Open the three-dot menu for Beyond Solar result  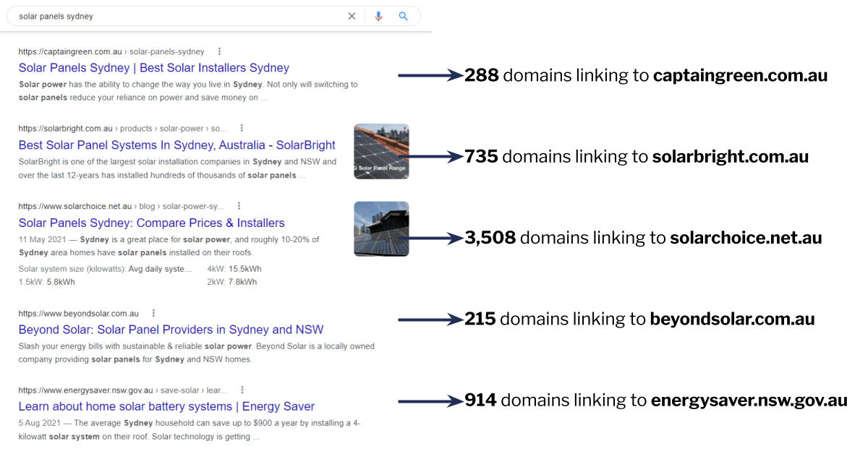pyautogui.click(x=153, y=312)
